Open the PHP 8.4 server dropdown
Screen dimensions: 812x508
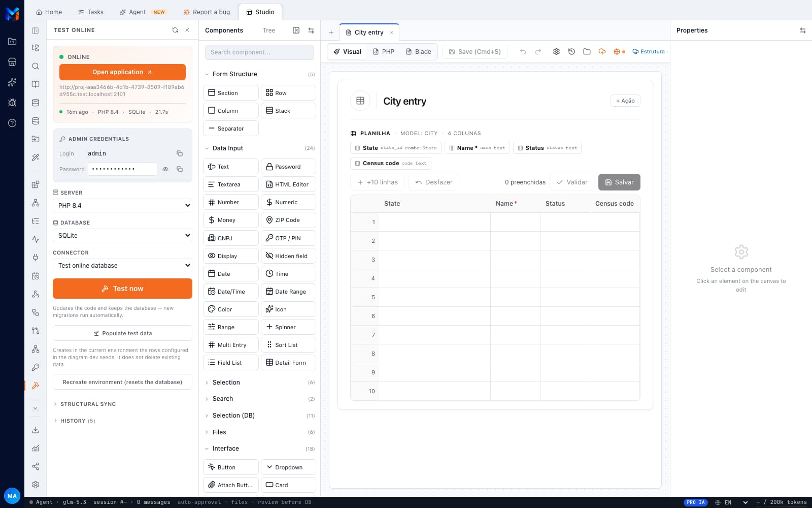coord(122,205)
